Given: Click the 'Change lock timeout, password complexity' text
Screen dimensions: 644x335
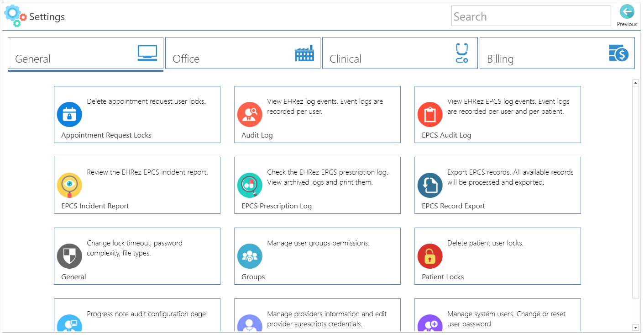Looking at the screenshot, I should click(x=135, y=248).
